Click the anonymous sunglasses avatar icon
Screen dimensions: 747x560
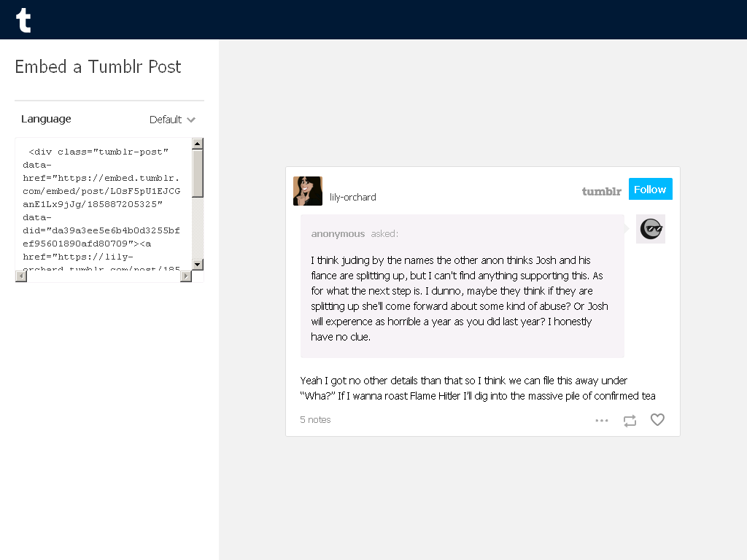click(x=651, y=229)
